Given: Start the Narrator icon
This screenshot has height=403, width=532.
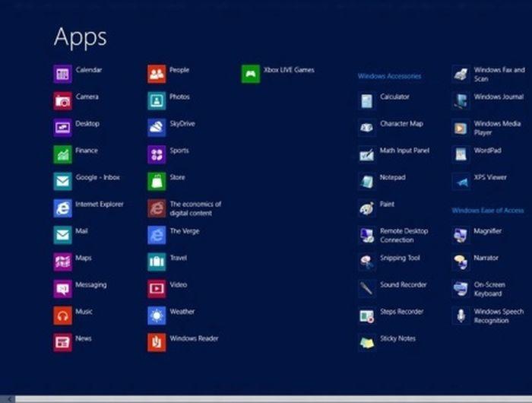Looking at the screenshot, I should click(461, 262).
